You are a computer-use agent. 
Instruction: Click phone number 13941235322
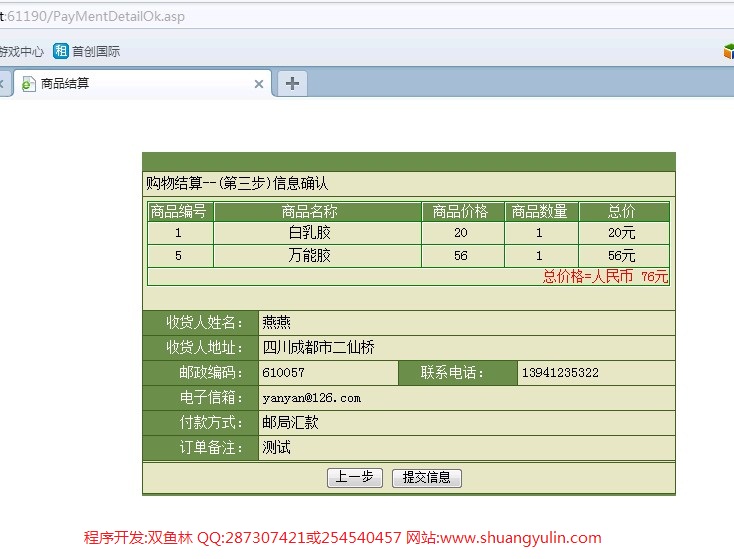click(560, 373)
